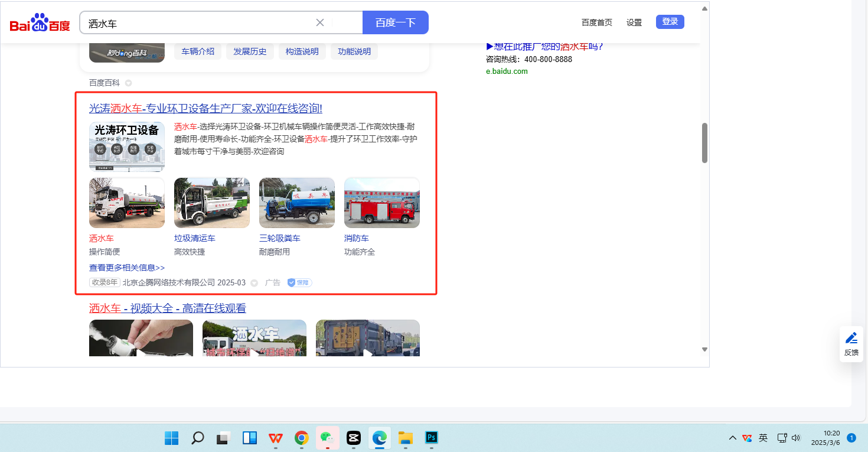Click the 三轮吸粪车 product link
The image size is (868, 452).
tap(280, 238)
